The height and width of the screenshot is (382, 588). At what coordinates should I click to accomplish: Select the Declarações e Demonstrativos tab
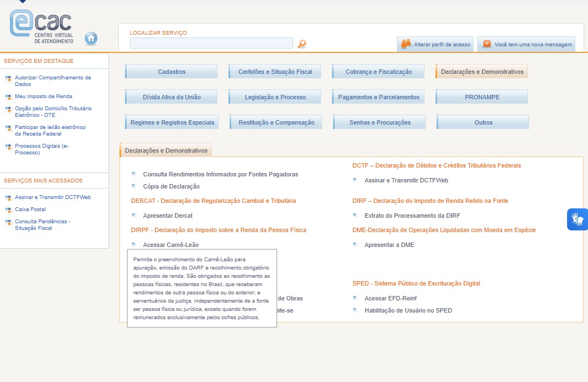coord(166,150)
